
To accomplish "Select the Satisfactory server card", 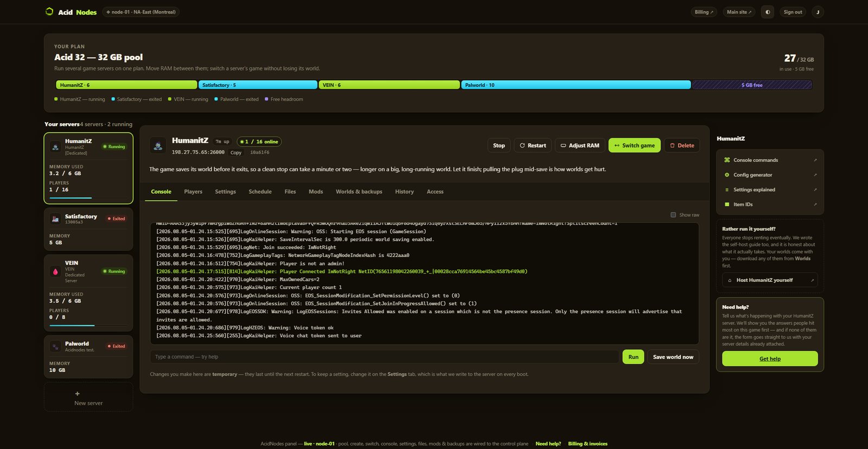I will click(x=88, y=229).
